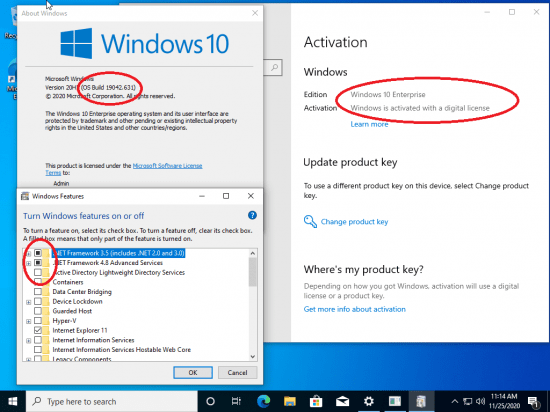Minimize the Windows Features dialog
The width and height of the screenshot is (550, 412).
[x=202, y=196]
